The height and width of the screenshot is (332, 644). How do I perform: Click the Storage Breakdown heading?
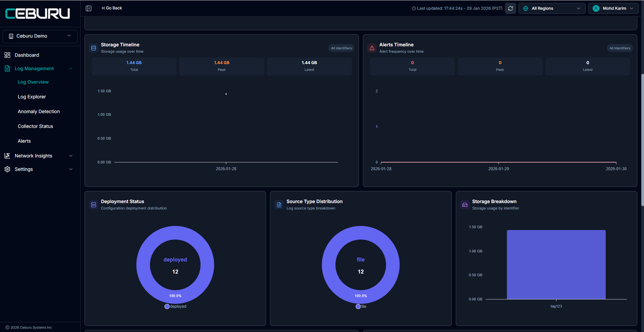click(x=494, y=201)
